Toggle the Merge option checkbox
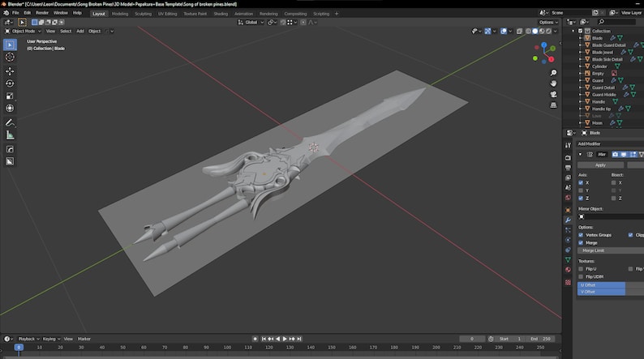Viewport: 644px width, 359px height. pyautogui.click(x=581, y=243)
